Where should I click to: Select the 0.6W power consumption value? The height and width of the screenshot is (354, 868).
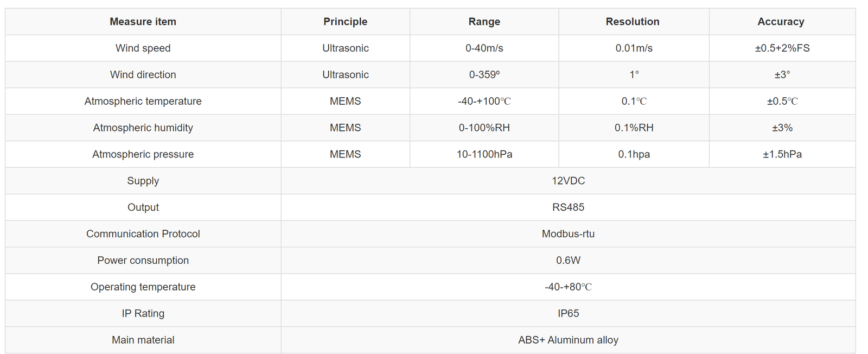coord(568,261)
